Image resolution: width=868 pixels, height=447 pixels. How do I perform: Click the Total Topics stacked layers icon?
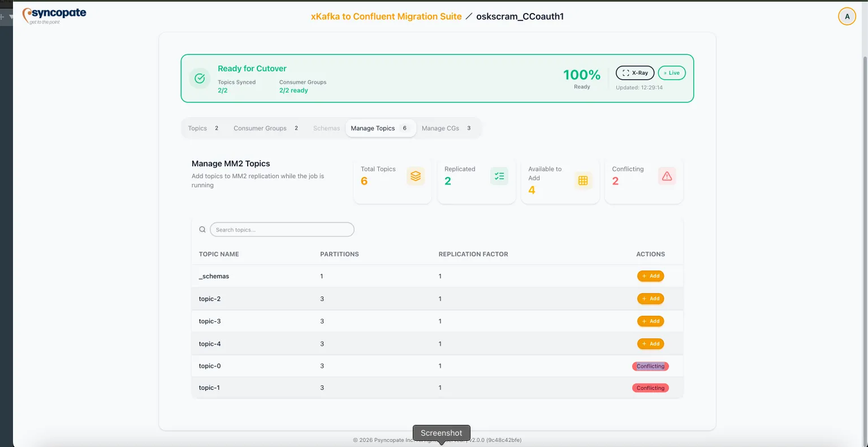pyautogui.click(x=416, y=175)
